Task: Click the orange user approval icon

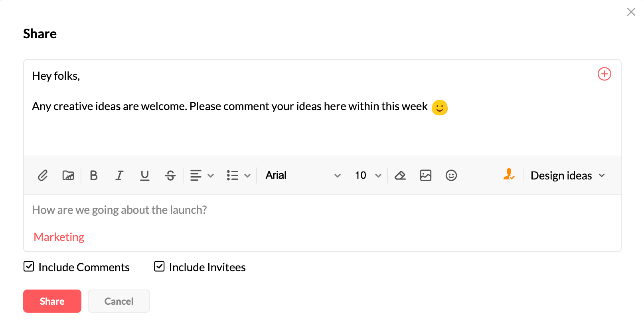Action: click(x=509, y=175)
